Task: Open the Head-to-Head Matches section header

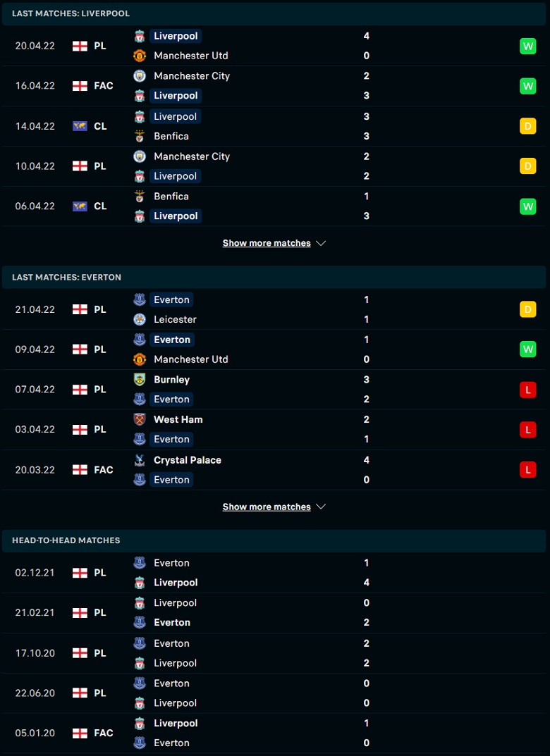Action: click(x=274, y=541)
